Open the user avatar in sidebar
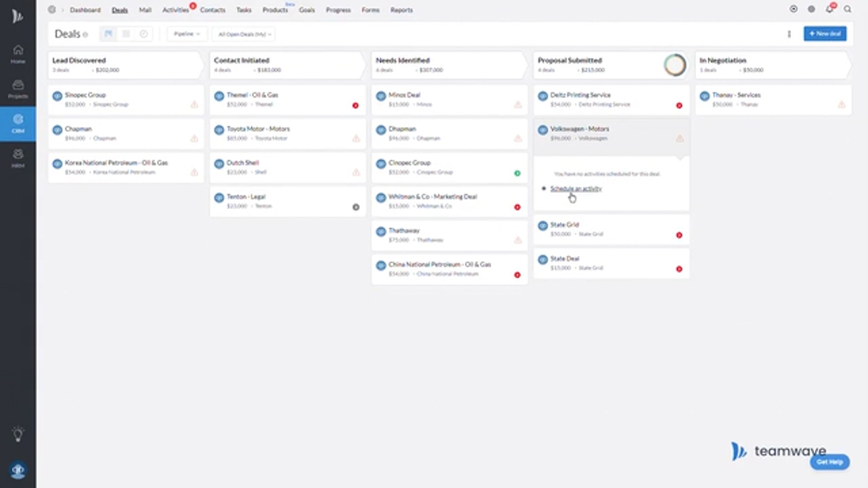This screenshot has height=488, width=868. [x=18, y=470]
